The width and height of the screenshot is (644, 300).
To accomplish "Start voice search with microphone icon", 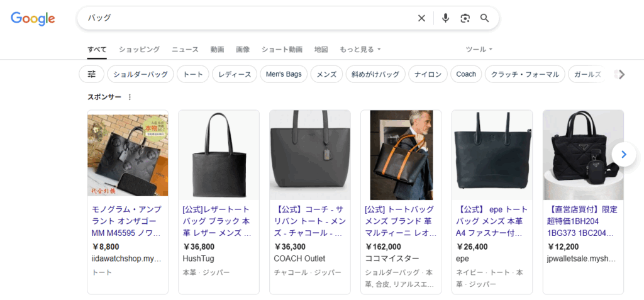I will click(x=446, y=18).
